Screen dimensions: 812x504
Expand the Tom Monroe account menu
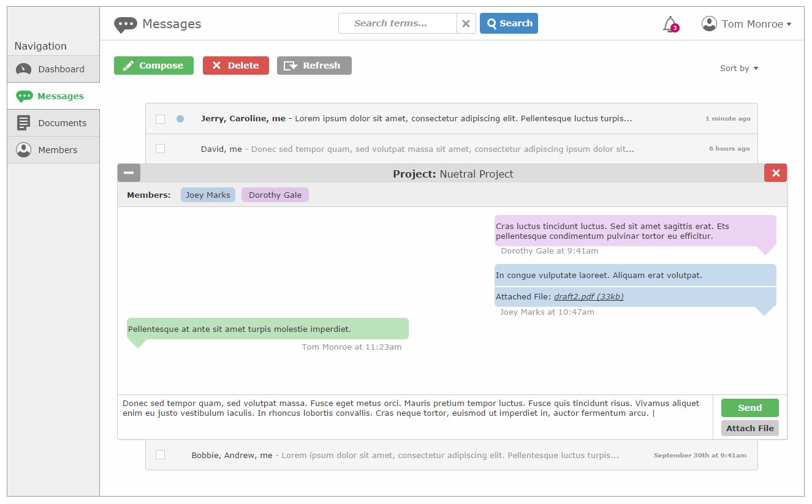(x=756, y=24)
